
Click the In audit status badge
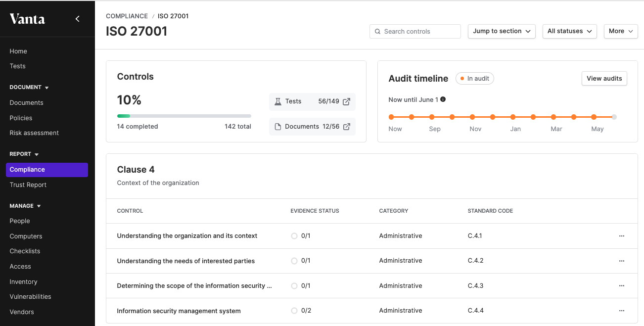tap(475, 79)
